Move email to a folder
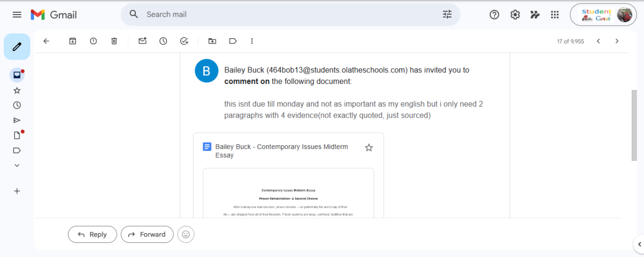This screenshot has height=257, width=644. tap(212, 41)
